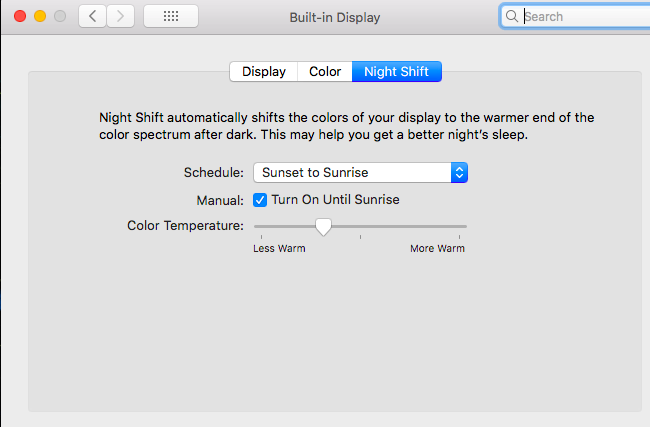The image size is (650, 427).
Task: Click the forward navigation arrow
Action: tap(120, 17)
